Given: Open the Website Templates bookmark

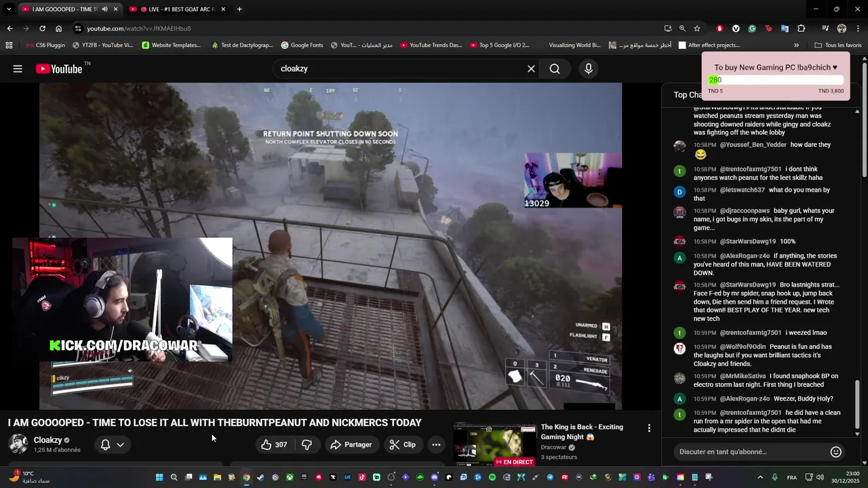Looking at the screenshot, I should pos(172,45).
